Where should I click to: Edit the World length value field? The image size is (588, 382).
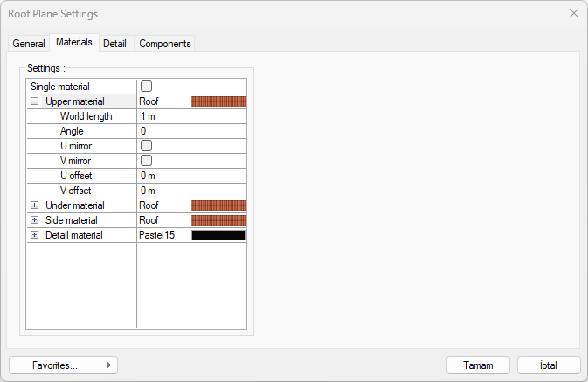(190, 116)
